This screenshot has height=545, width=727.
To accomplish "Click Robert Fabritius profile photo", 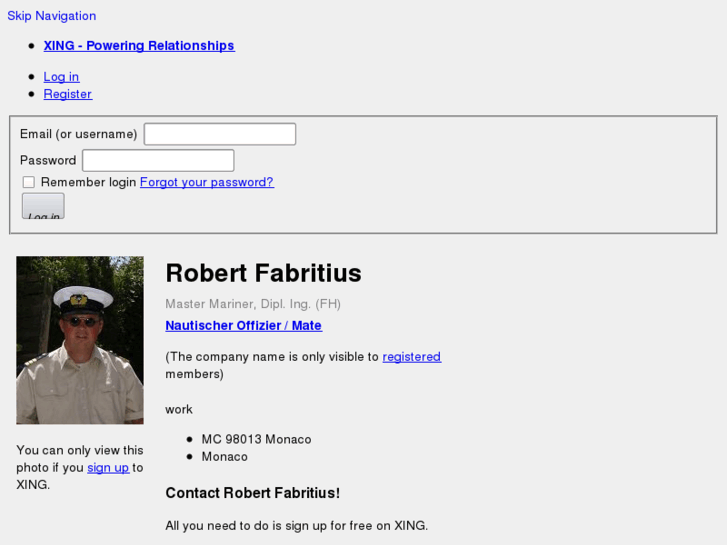I will click(80, 340).
